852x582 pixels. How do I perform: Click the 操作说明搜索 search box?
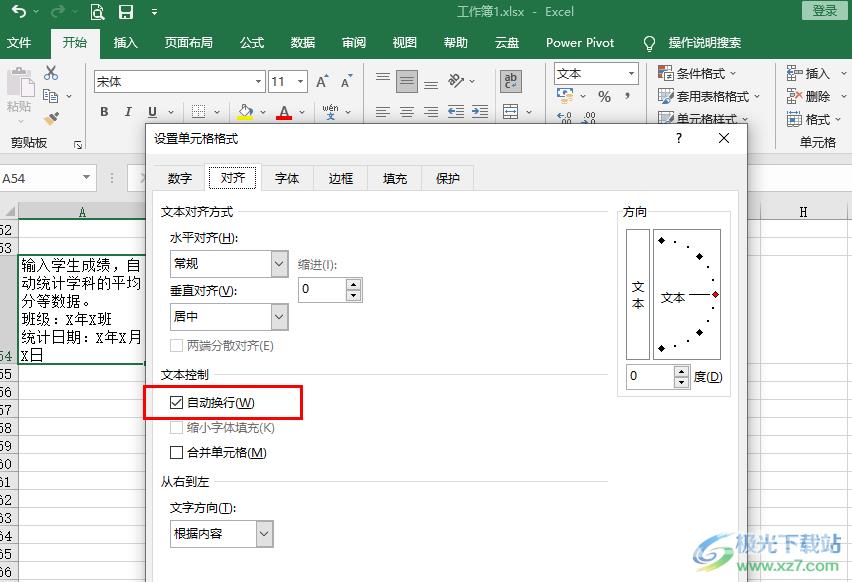pos(704,42)
